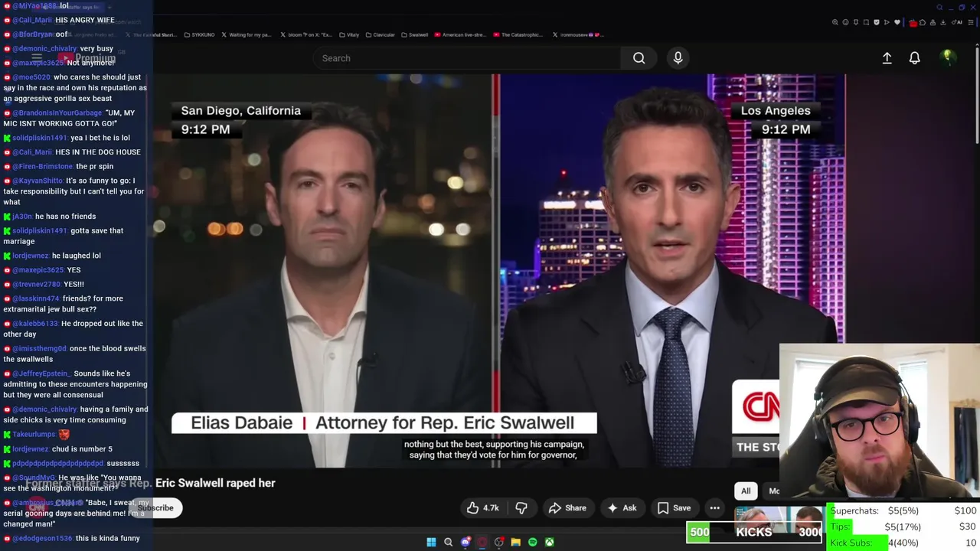This screenshot has width=980, height=551.
Task: Activate voice search microphone
Action: coord(678,58)
